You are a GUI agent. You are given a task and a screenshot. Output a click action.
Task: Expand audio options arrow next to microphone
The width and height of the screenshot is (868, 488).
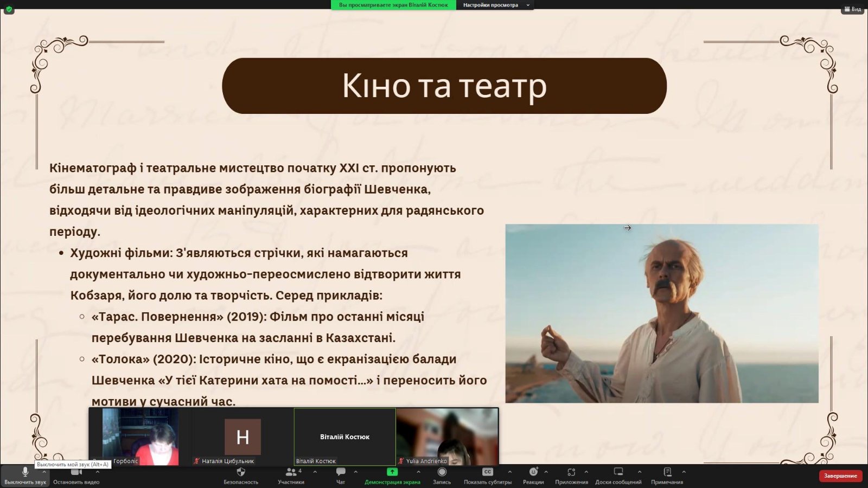[44, 472]
